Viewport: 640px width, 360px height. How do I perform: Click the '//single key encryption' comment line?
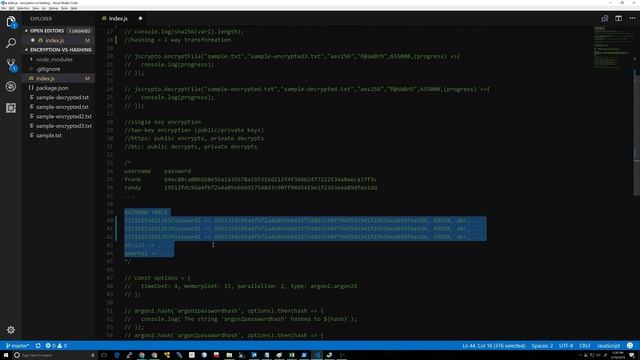click(x=162, y=122)
